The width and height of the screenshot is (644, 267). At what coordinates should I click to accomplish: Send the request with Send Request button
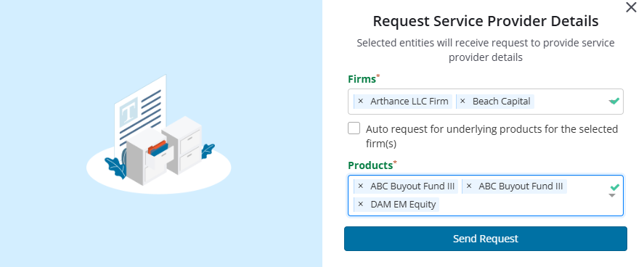(486, 239)
